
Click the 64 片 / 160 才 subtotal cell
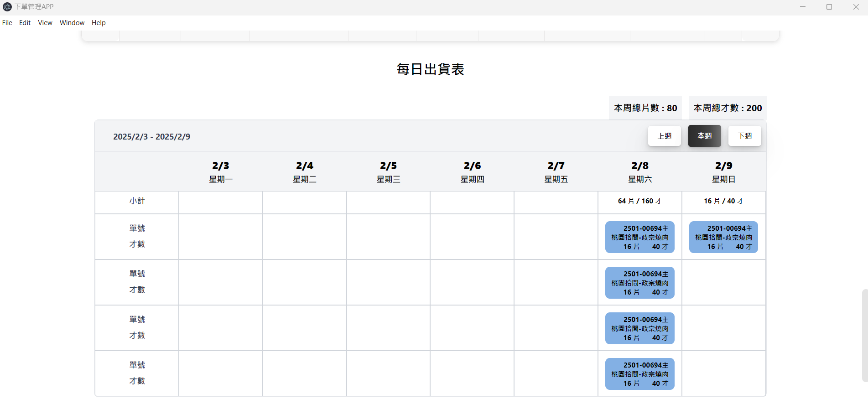640,201
